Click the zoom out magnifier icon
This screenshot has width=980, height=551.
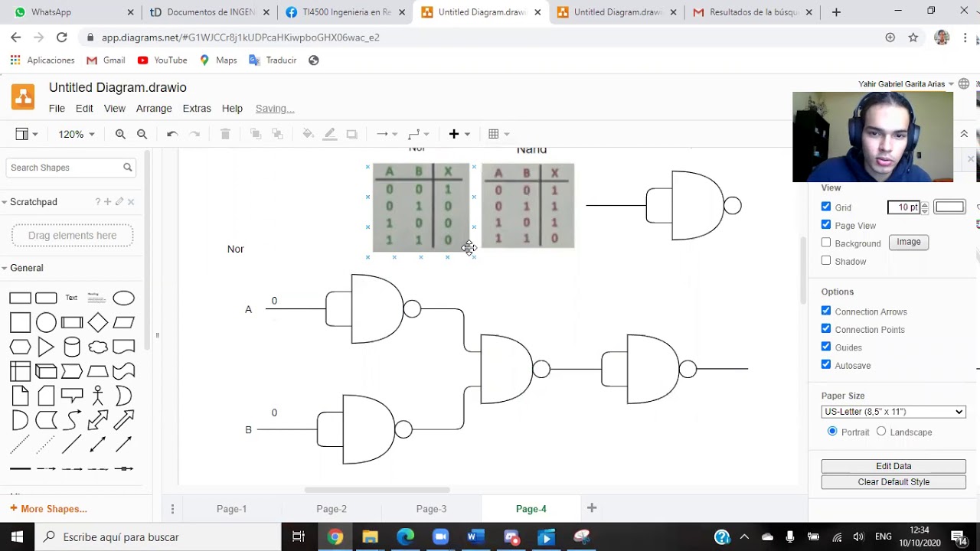[142, 134]
